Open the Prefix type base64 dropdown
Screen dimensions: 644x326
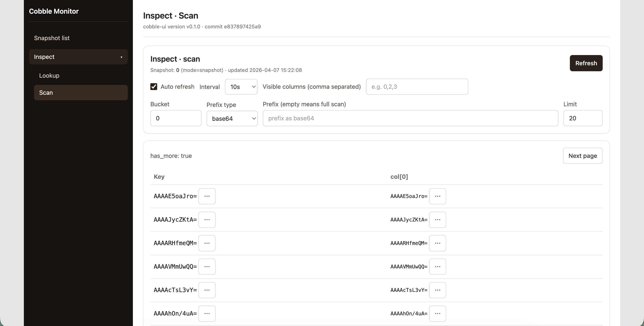pos(232,118)
